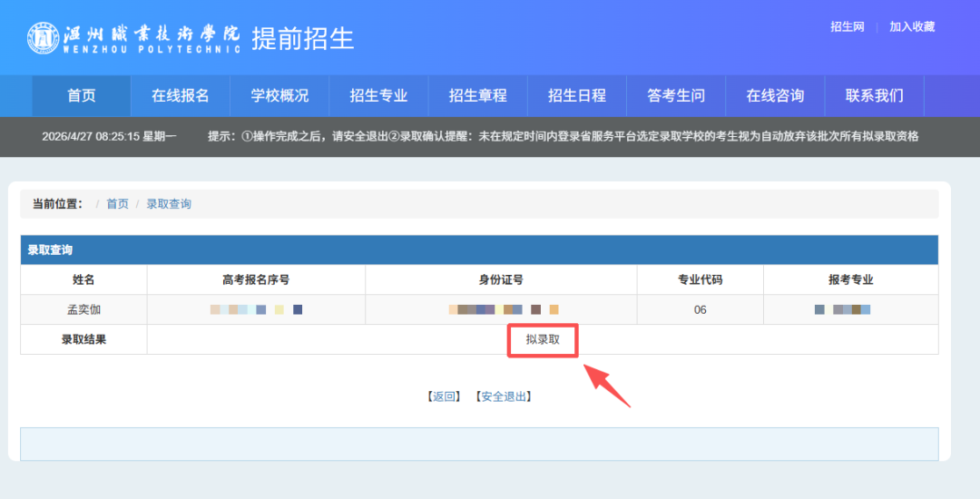Open 在线咨询 from the navigation bar
The image size is (980, 499).
775,95
